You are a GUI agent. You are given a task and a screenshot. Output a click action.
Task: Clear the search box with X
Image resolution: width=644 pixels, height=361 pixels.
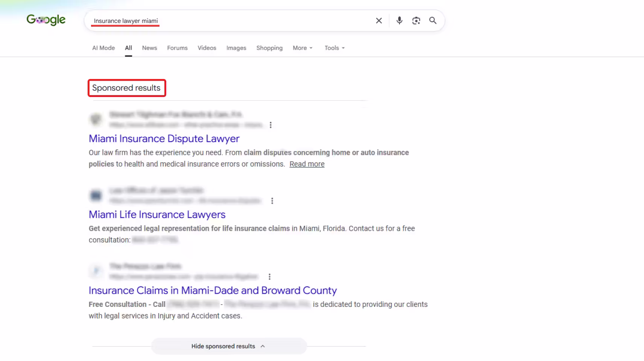point(379,21)
